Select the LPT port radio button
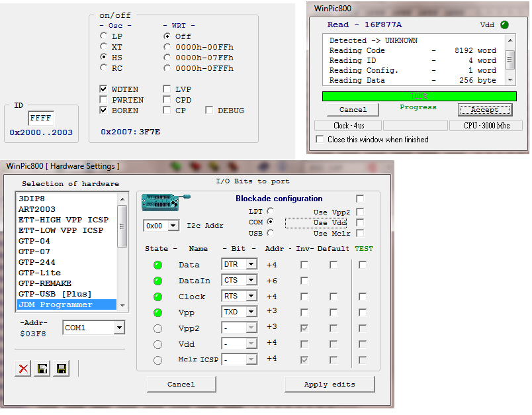 [271, 211]
